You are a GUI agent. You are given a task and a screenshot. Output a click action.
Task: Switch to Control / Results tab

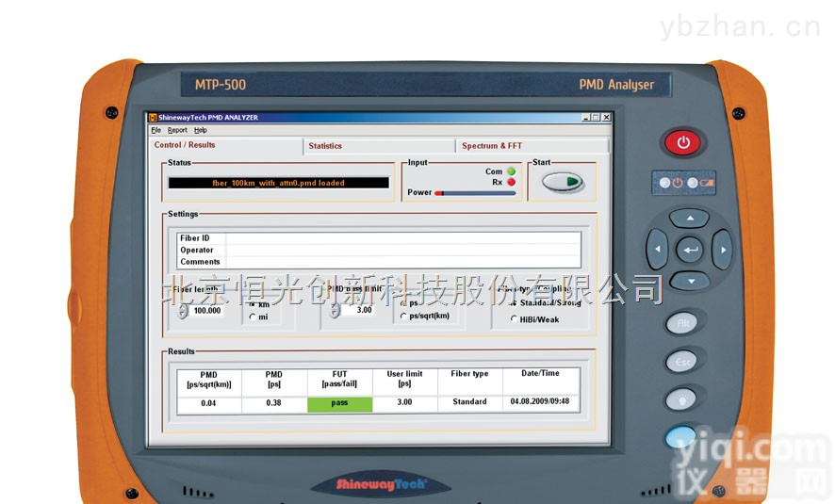[185, 145]
